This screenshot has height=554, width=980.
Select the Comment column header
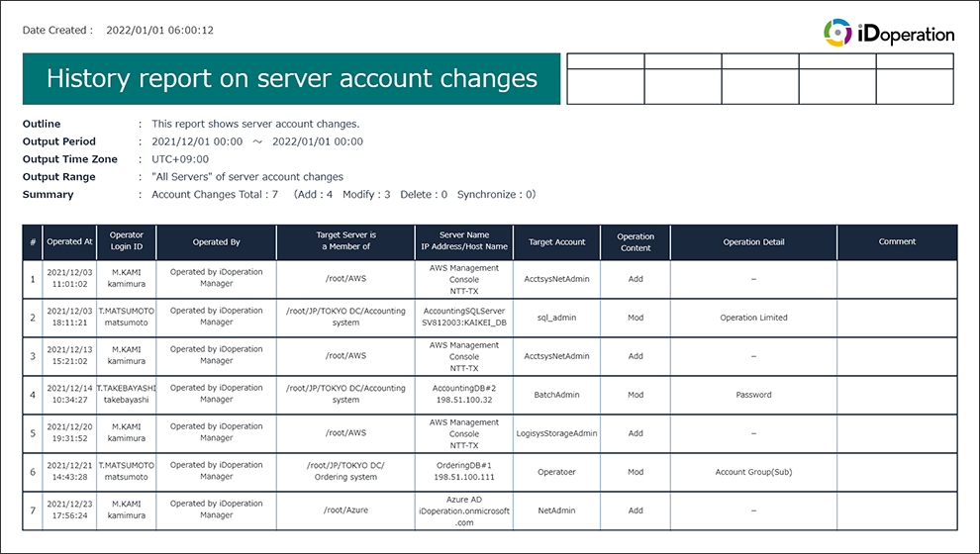(x=897, y=242)
